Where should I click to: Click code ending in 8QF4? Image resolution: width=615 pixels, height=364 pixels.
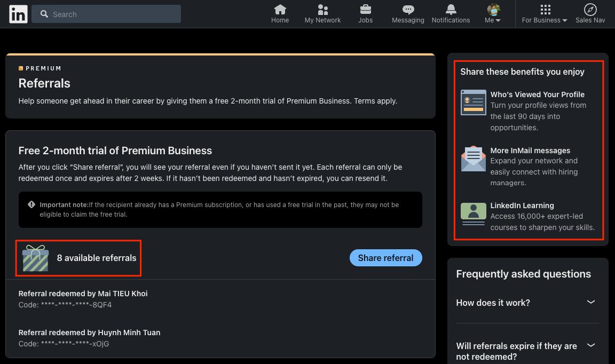(x=65, y=305)
